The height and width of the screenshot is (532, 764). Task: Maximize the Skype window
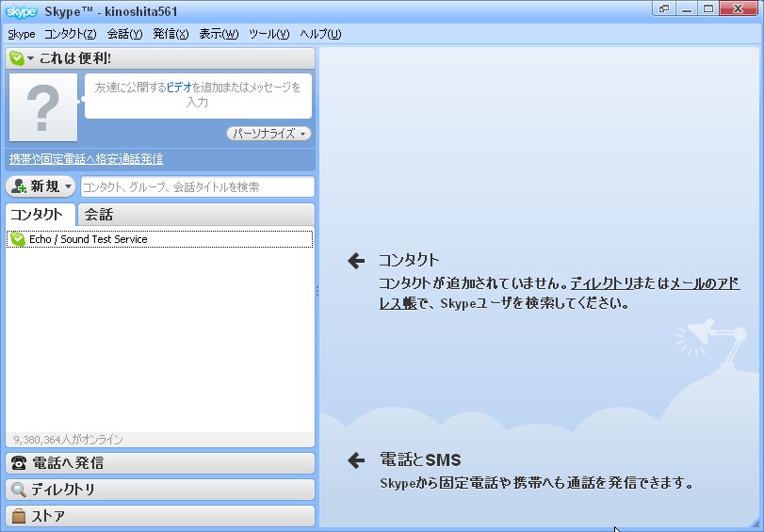click(x=708, y=8)
